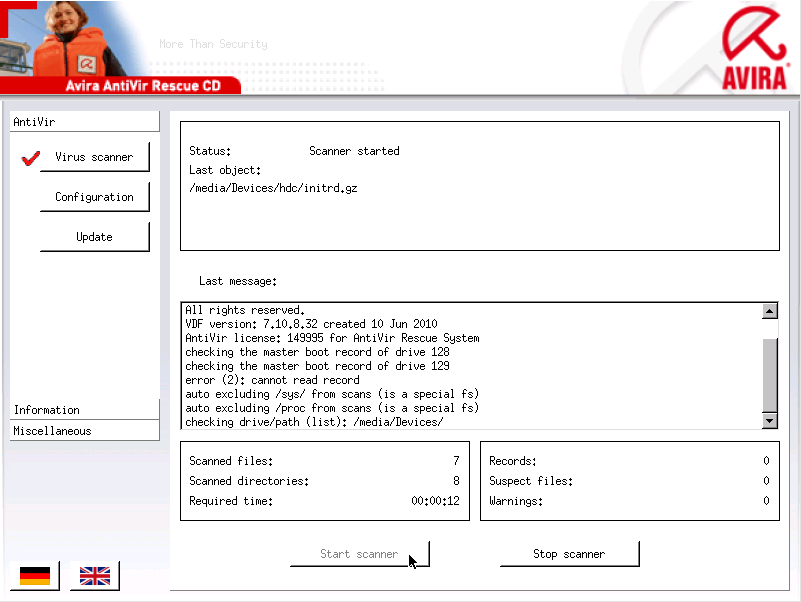Open the Virus scanner section
This screenshot has height=602, width=801.
pyautogui.click(x=95, y=157)
